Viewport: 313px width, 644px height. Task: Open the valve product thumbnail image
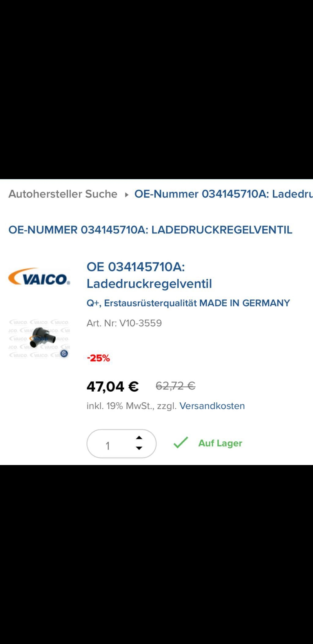39,338
